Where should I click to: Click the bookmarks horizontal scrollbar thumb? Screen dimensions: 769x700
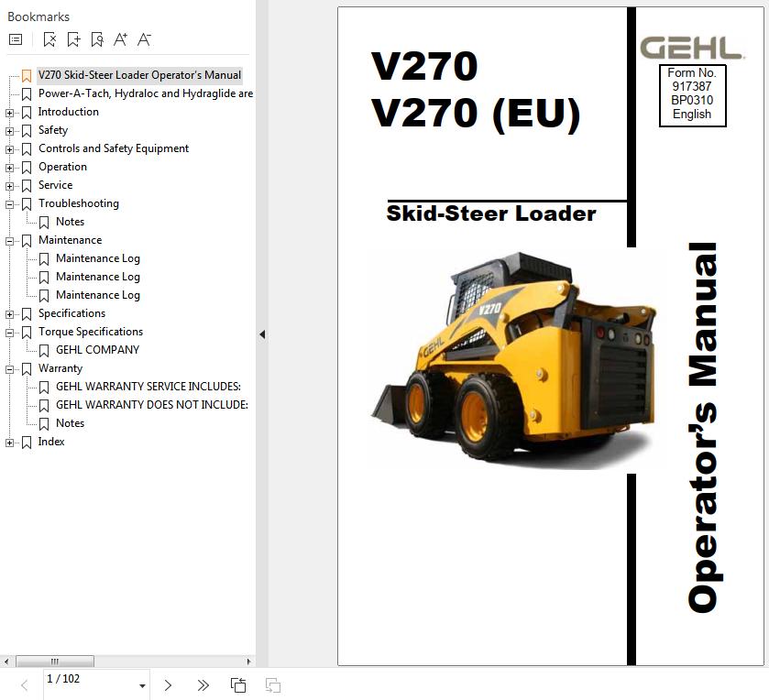pos(54,662)
